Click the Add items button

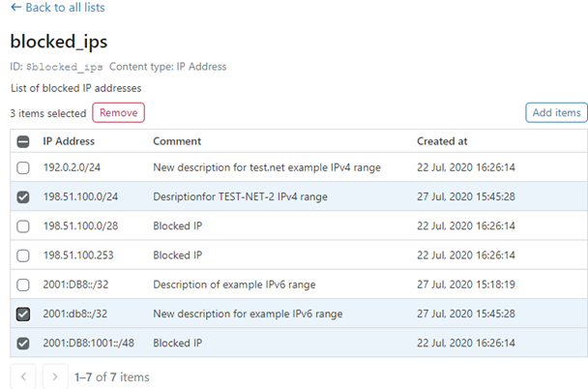556,113
